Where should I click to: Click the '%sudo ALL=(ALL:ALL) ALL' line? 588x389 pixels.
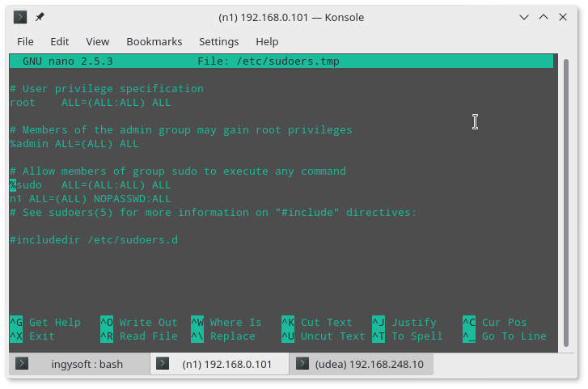[x=91, y=185]
